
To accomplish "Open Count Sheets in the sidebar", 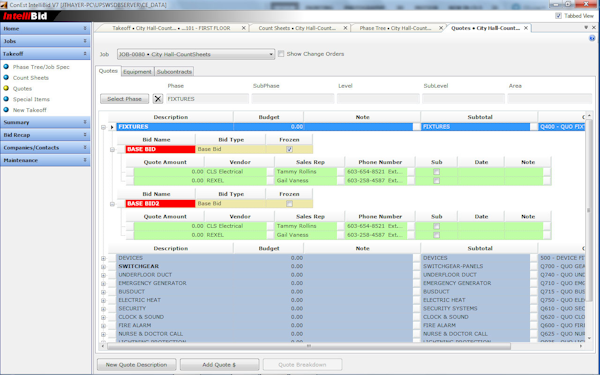I will tap(31, 78).
